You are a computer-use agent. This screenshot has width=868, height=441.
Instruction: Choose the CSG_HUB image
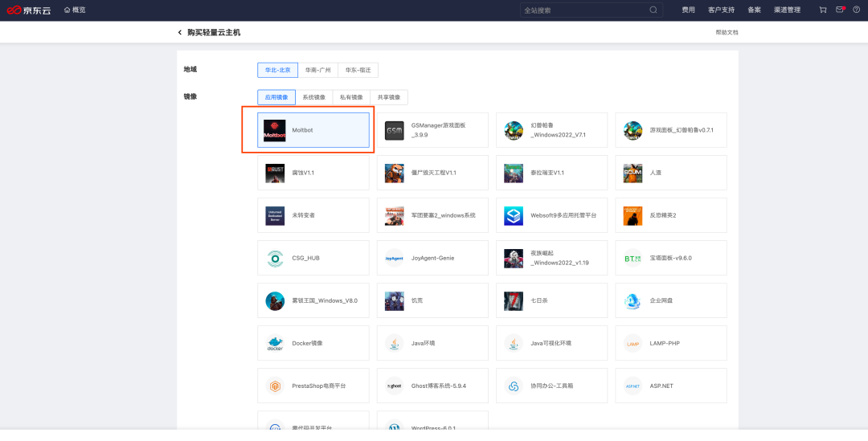click(x=313, y=258)
